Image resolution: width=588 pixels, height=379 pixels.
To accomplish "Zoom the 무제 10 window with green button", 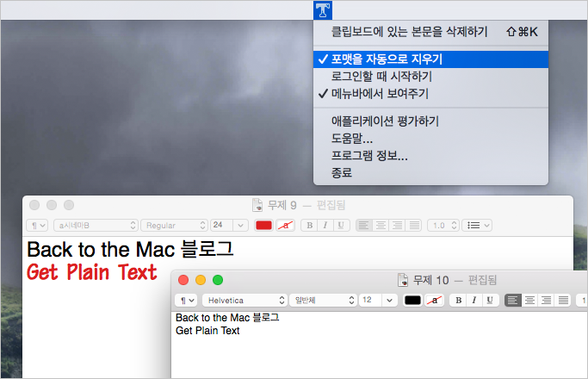I will (x=218, y=280).
